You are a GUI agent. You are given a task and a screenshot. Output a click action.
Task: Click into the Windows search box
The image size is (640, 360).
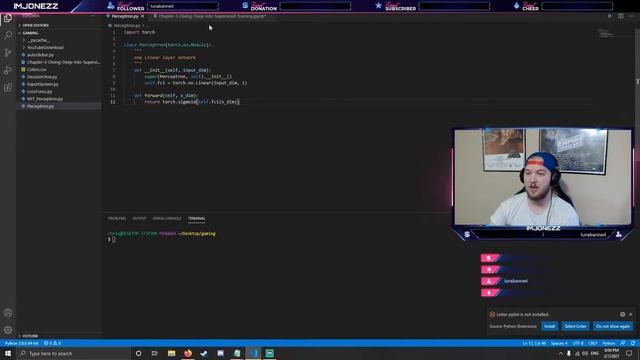[x=73, y=353]
